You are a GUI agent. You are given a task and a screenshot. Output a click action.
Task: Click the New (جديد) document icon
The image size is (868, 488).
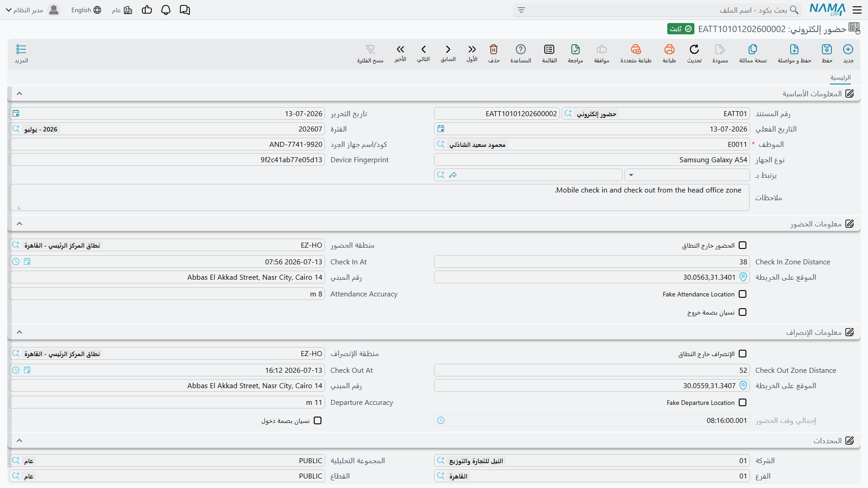tap(848, 49)
